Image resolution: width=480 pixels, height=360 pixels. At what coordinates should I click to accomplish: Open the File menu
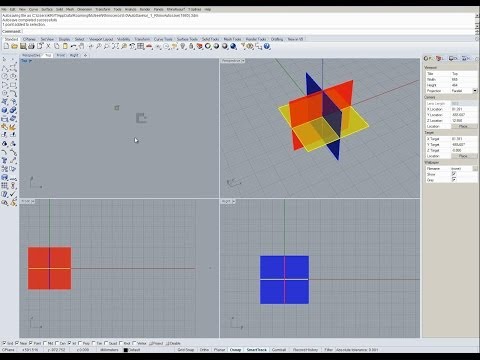click(x=4, y=9)
